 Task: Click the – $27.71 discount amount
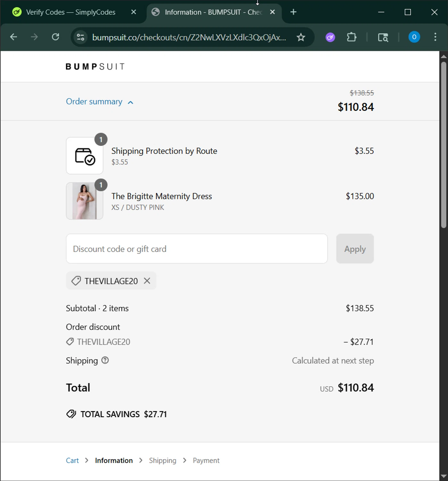pos(359,342)
